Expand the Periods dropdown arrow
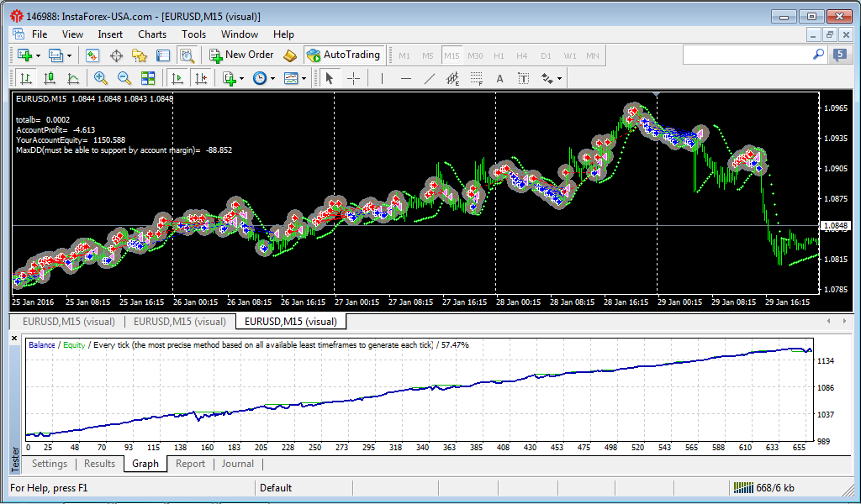Viewport: 861px width, 504px height. click(273, 79)
